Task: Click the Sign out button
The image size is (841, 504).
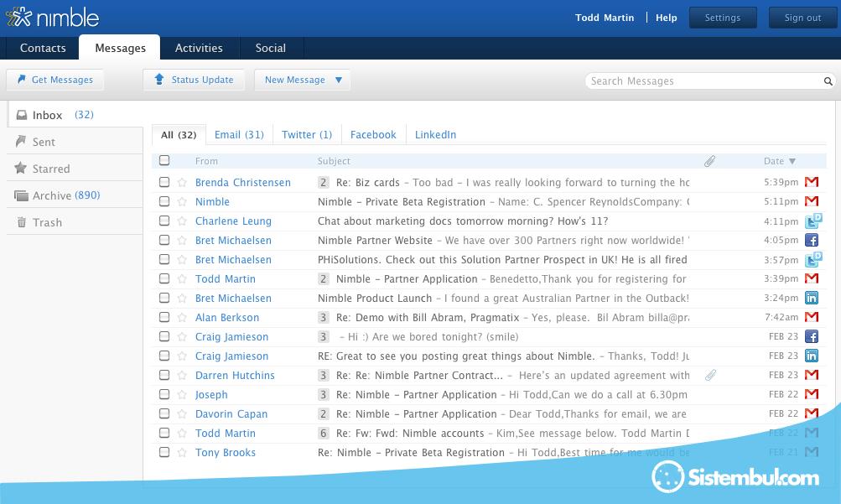Action: tap(802, 18)
